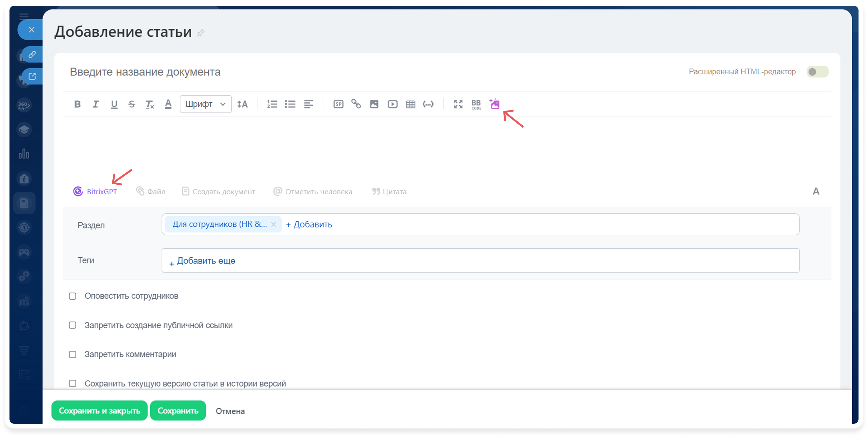The width and height of the screenshot is (868, 437).
Task: Enable the advanced HTML editor toggle
Action: click(x=817, y=72)
